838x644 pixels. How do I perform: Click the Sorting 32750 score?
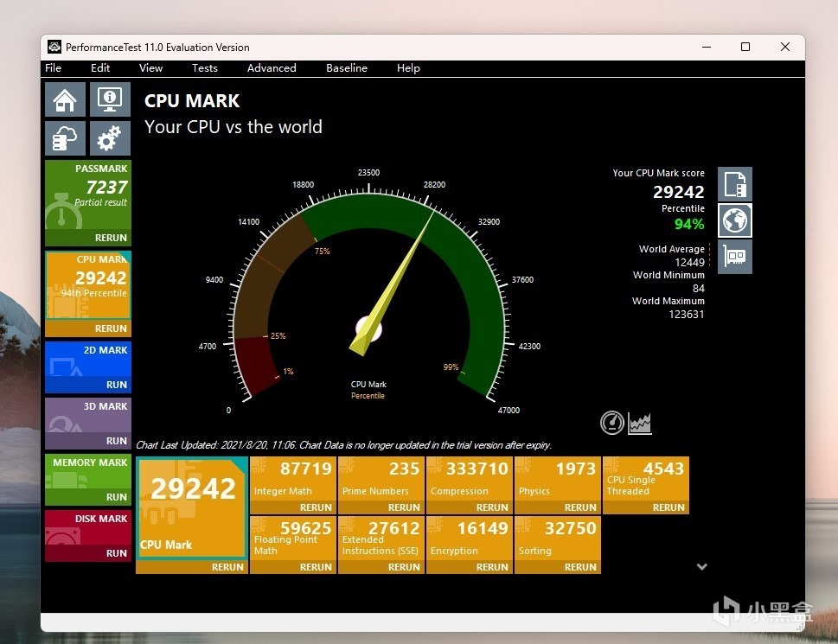pyautogui.click(x=571, y=528)
